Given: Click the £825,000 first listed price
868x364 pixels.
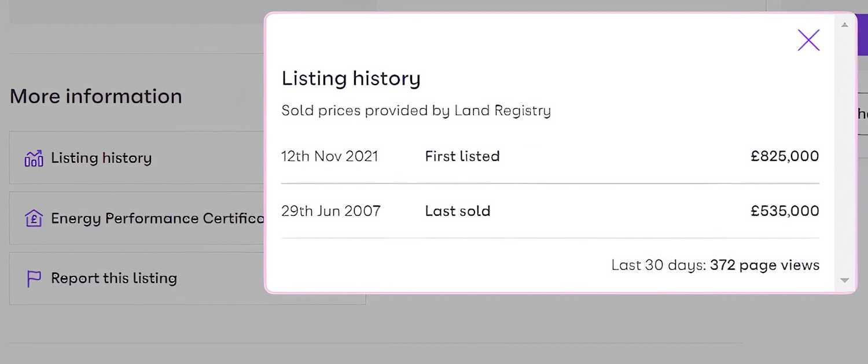Looking at the screenshot, I should [784, 156].
